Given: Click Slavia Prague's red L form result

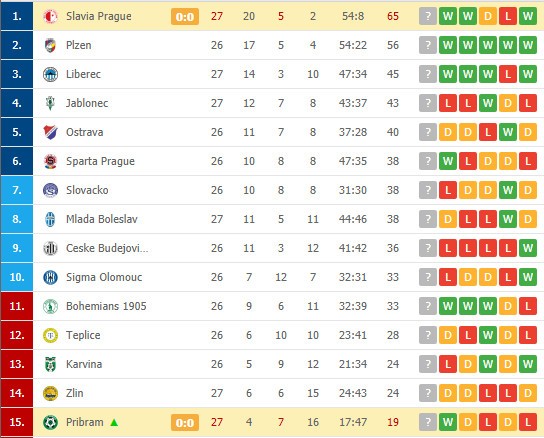Looking at the screenshot, I should pos(508,16).
